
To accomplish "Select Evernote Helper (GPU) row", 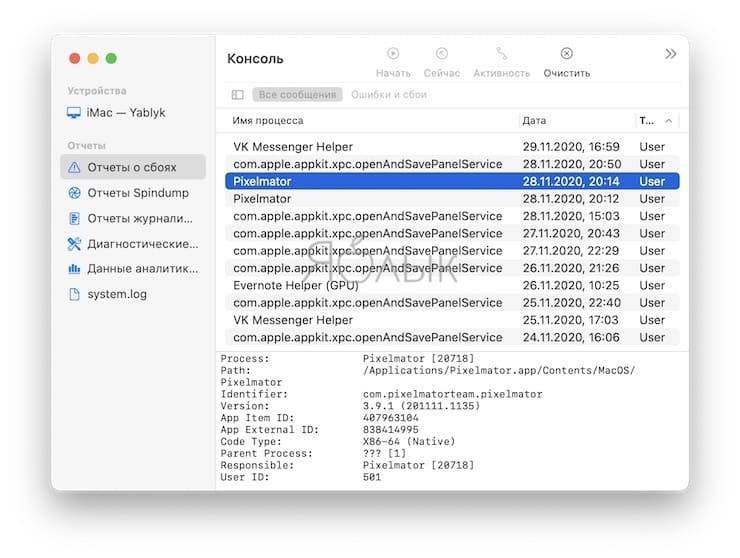I will [452, 286].
